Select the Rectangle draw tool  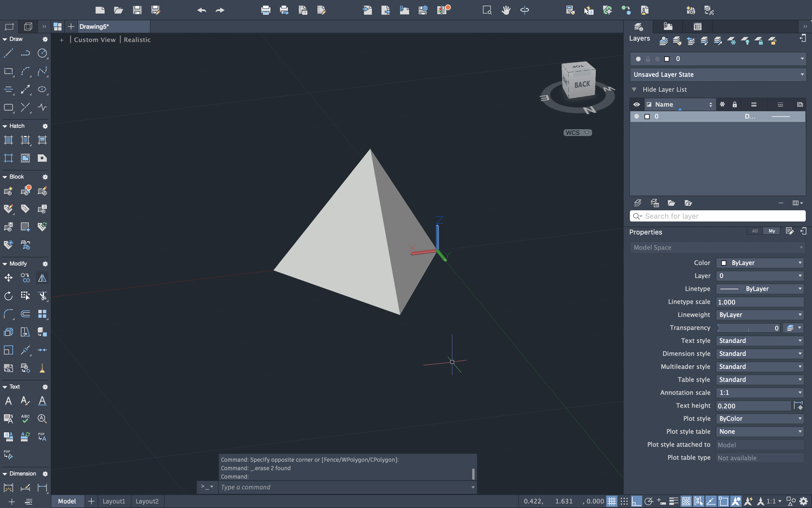pyautogui.click(x=8, y=71)
